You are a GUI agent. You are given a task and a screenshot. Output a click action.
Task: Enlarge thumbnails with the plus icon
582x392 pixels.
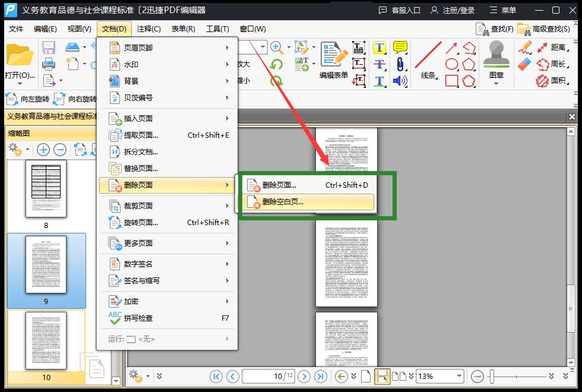click(x=43, y=150)
